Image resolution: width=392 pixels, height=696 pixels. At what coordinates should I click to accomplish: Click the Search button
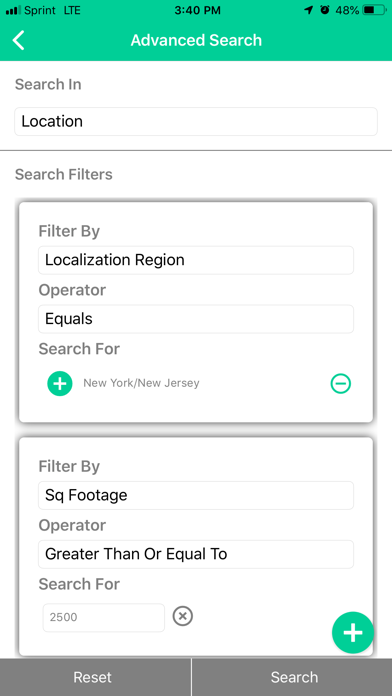(x=293, y=677)
